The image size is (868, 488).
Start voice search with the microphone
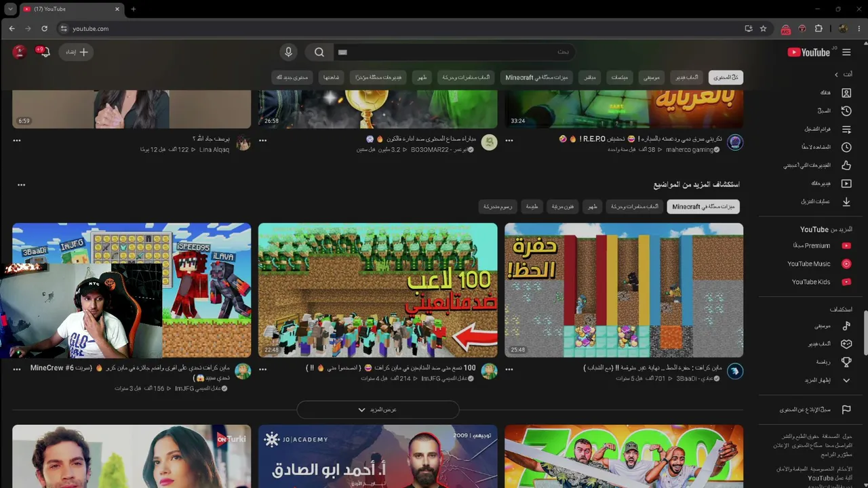(289, 52)
